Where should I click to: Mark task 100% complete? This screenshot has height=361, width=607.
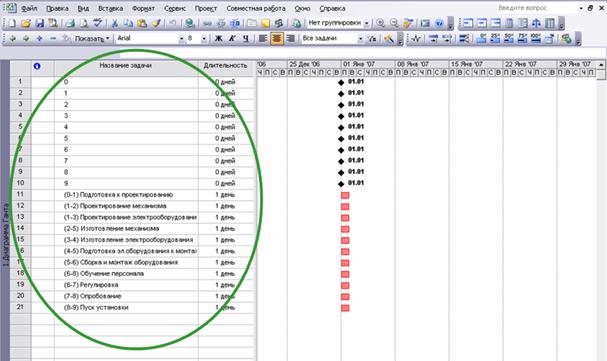point(536,38)
